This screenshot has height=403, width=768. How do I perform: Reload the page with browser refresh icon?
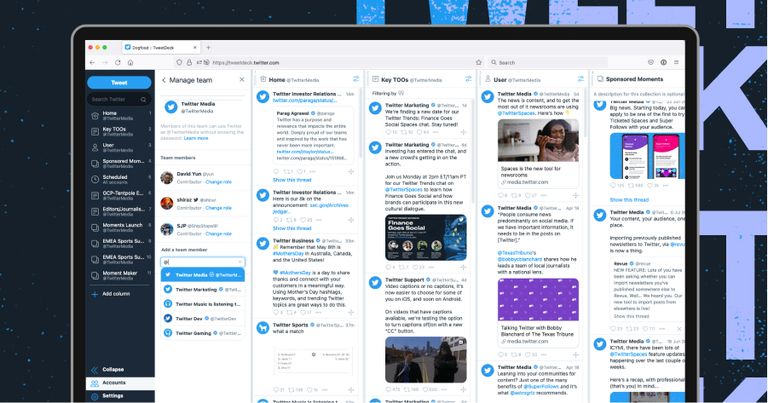point(118,63)
